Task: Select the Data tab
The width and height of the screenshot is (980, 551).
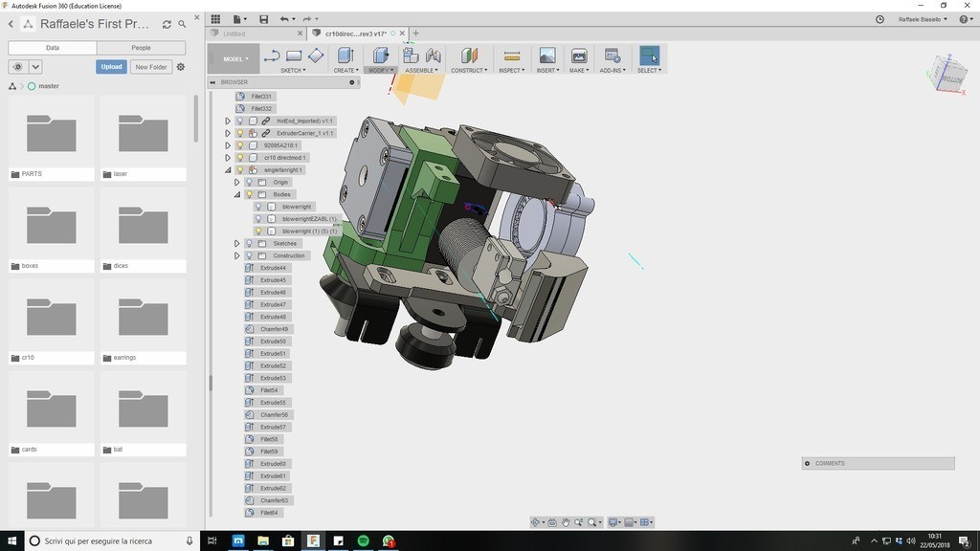Action: 53,48
